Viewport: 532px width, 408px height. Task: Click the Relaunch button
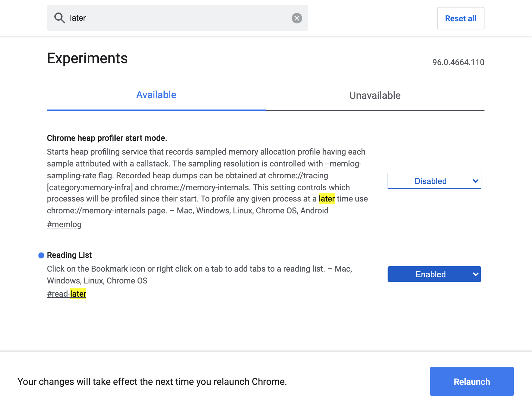click(x=472, y=381)
